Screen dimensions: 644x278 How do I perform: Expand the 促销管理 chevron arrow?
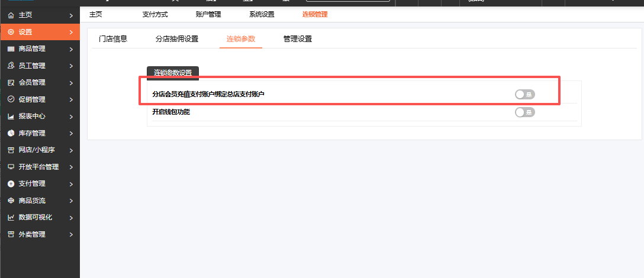pyautogui.click(x=71, y=99)
